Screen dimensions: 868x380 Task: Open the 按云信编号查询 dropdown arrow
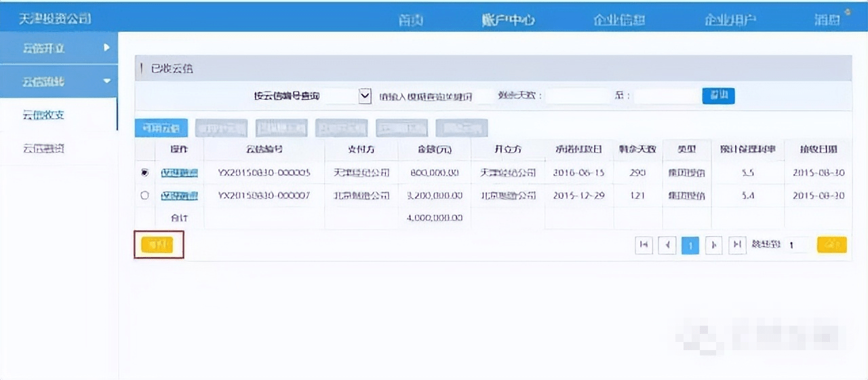(x=365, y=96)
